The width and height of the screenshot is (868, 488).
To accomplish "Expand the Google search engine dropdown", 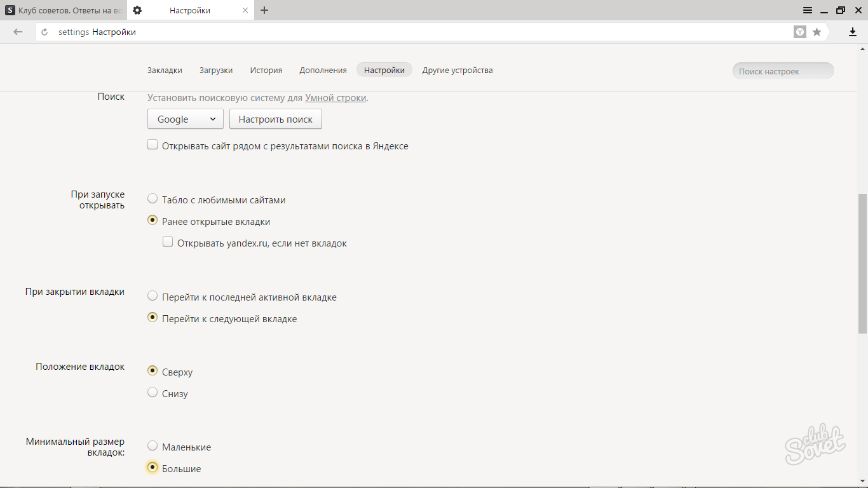I will [x=185, y=119].
